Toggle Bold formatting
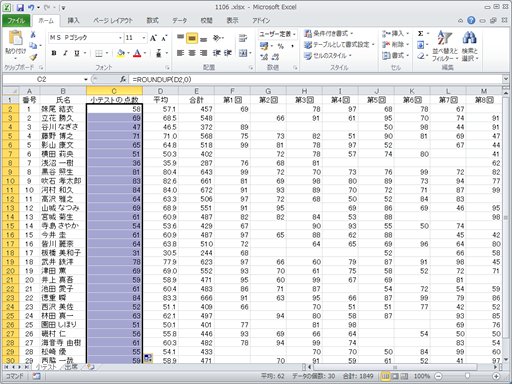Screen dimensions: 512x384 (x=54, y=53)
